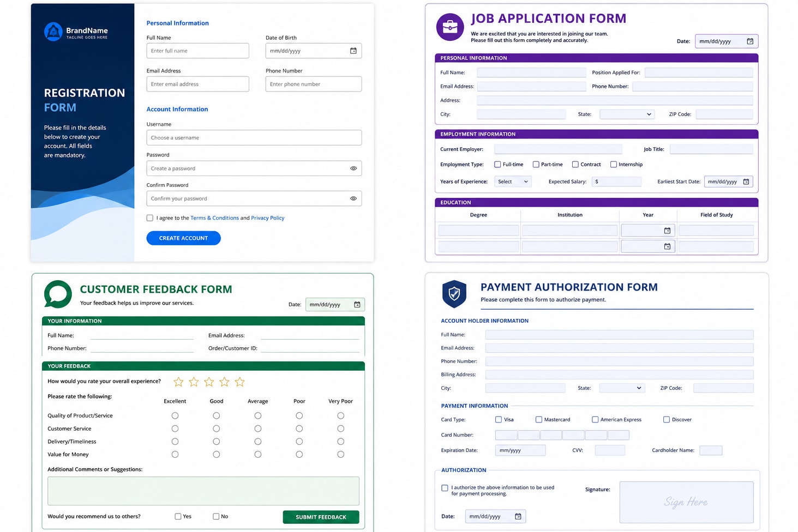
Task: Check the payment authorization consent box
Action: point(445,488)
